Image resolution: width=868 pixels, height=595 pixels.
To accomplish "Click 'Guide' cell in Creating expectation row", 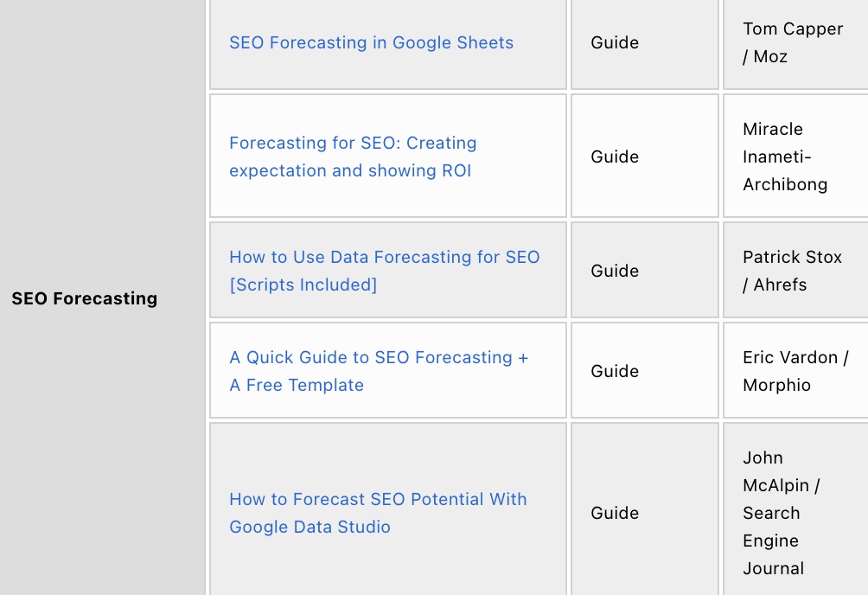I will [x=644, y=157].
